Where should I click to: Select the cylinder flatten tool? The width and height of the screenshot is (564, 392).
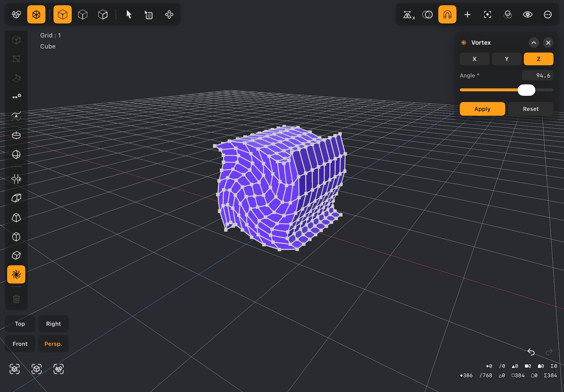coord(16,135)
